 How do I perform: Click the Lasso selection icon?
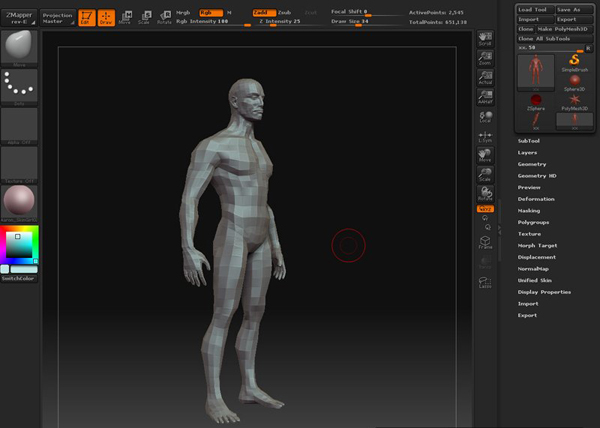[x=485, y=283]
